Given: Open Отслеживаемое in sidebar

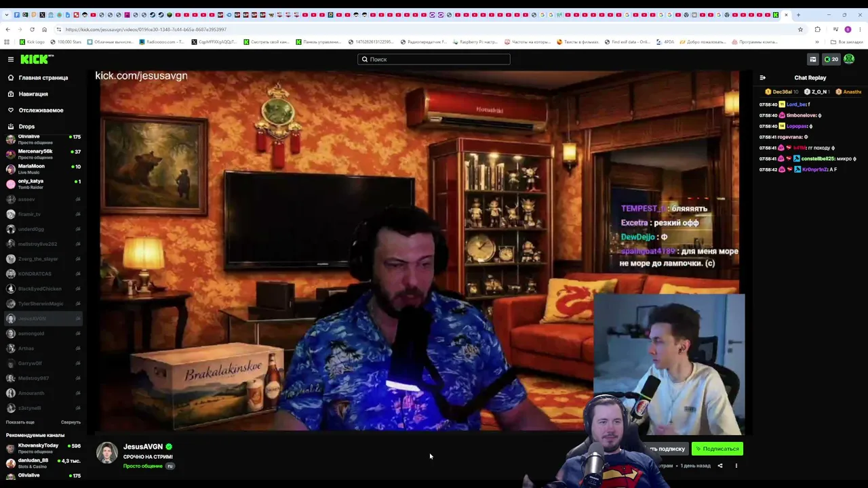Looking at the screenshot, I should [x=41, y=110].
